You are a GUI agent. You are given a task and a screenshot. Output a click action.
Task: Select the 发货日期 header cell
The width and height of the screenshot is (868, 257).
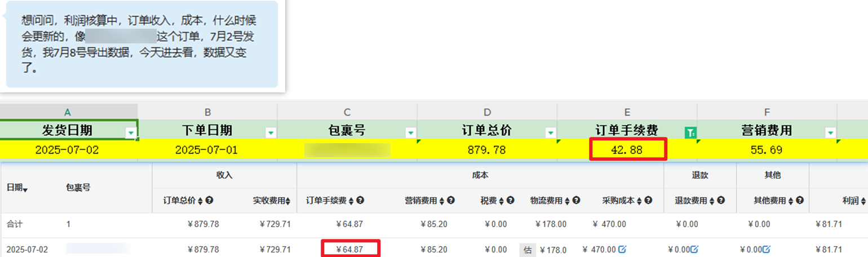(68, 131)
